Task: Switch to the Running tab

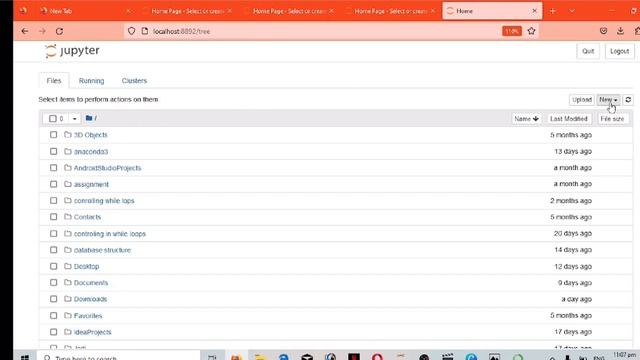Action: [x=91, y=81]
